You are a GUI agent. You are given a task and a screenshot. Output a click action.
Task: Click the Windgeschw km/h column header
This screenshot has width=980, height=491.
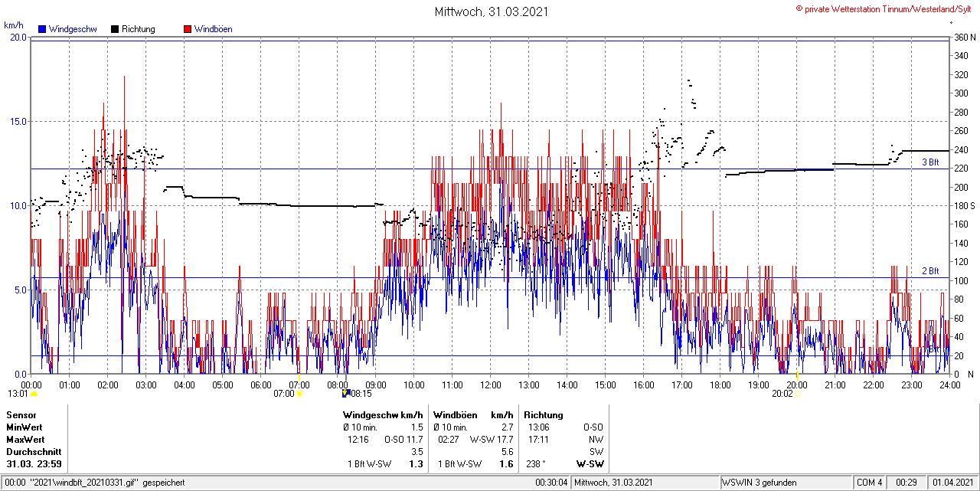[383, 414]
